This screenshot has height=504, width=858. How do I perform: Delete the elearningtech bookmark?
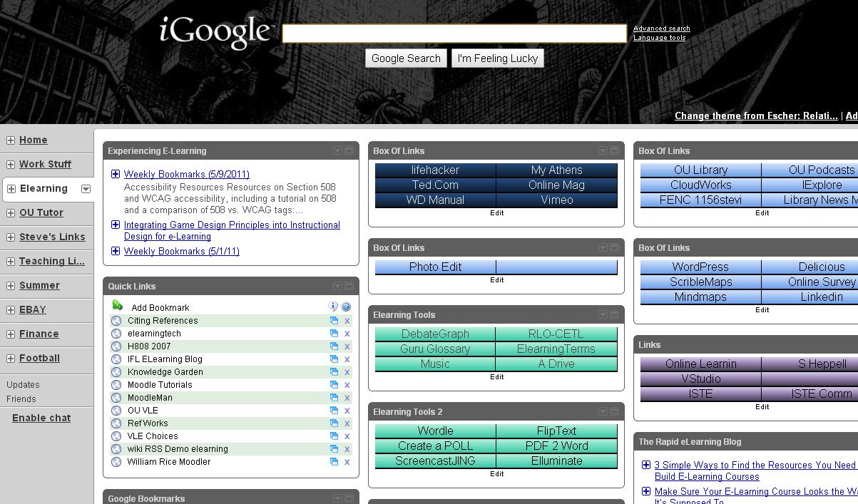[347, 334]
